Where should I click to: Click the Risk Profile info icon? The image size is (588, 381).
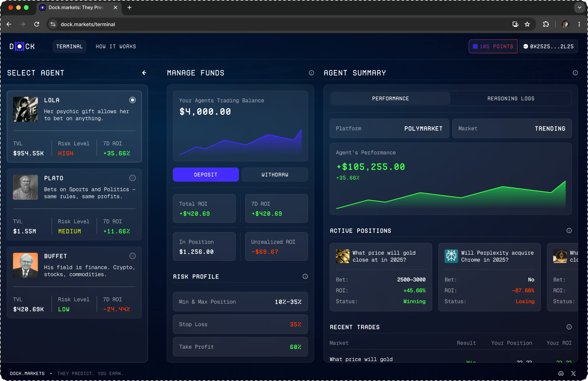305,276
